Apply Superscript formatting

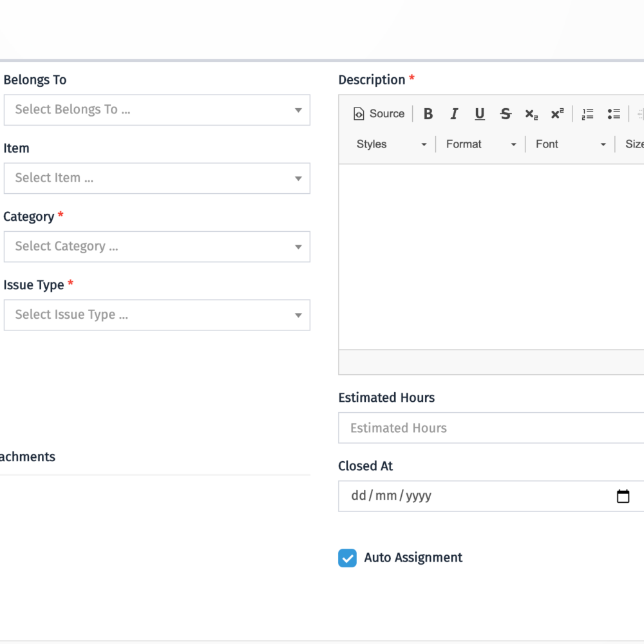(x=557, y=114)
